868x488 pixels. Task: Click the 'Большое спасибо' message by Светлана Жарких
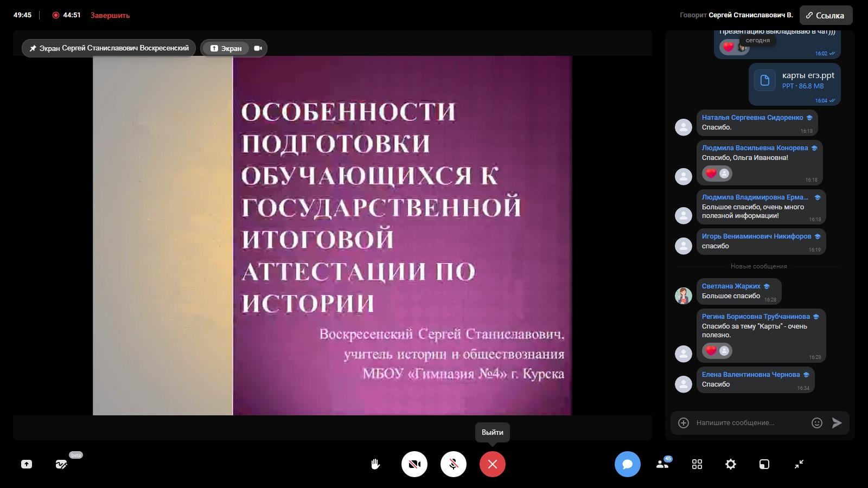pos(731,296)
